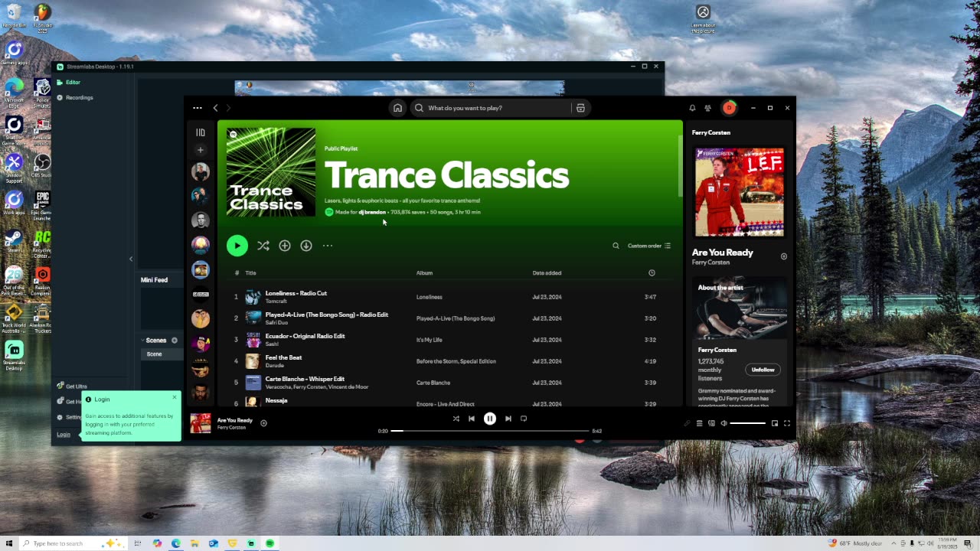The width and height of the screenshot is (980, 551).
Task: Add a scene with the Scenes plus icon
Action: tap(175, 341)
